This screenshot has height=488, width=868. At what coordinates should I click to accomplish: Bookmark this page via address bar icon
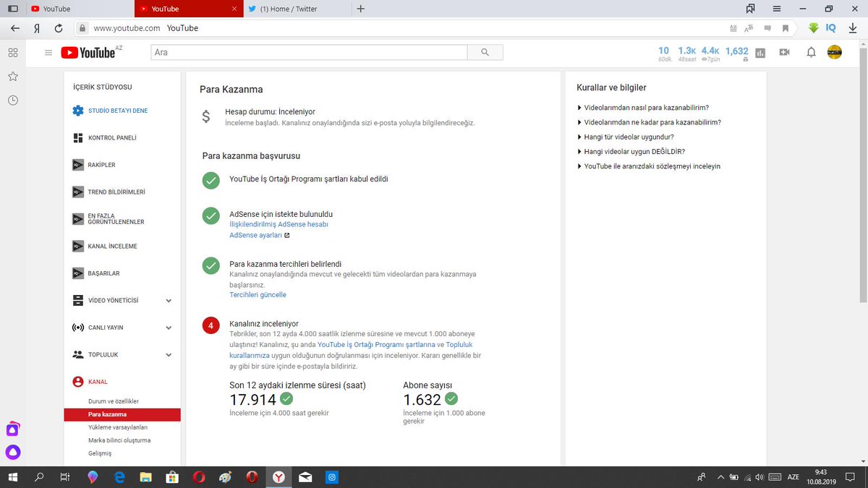(786, 28)
